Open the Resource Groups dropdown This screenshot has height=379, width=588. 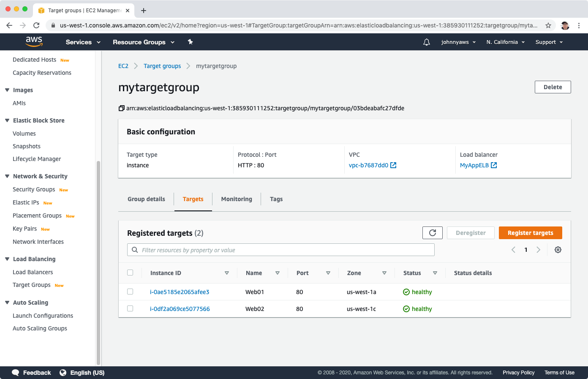coord(144,42)
